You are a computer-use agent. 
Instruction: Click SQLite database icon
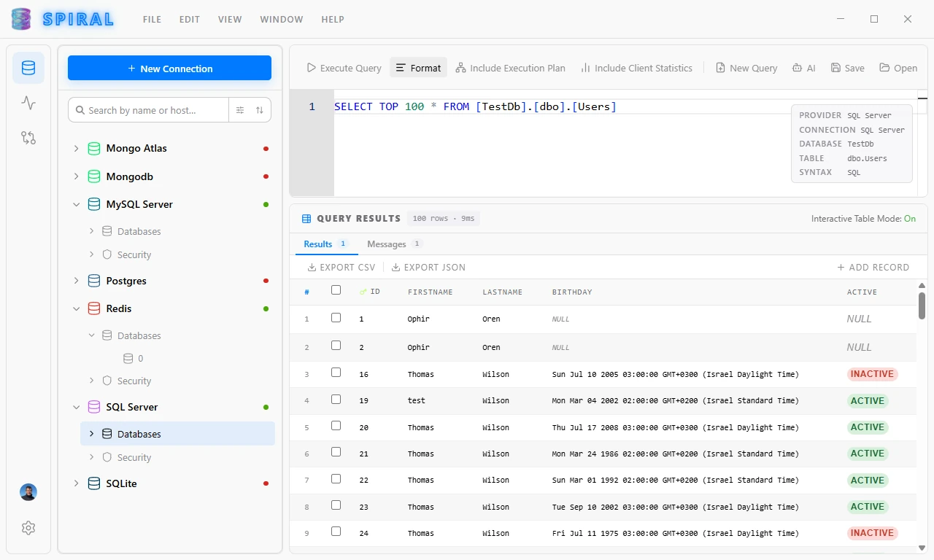click(x=94, y=483)
